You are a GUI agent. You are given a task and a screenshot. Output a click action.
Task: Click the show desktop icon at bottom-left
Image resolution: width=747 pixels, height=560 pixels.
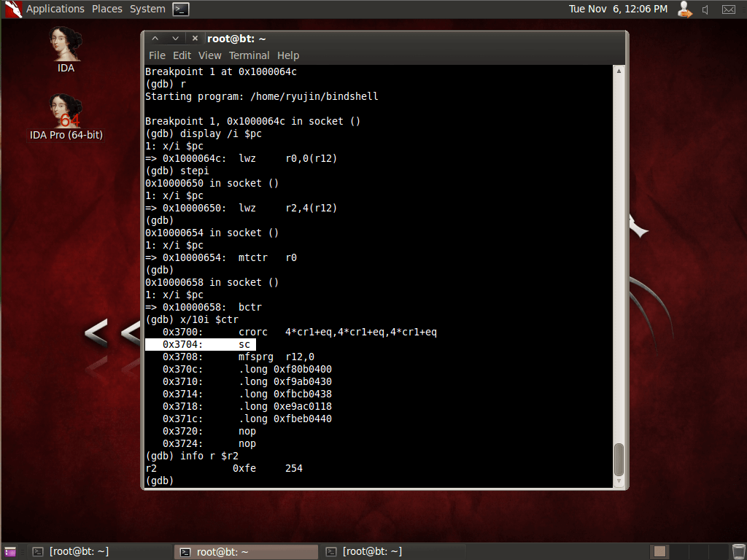9,551
